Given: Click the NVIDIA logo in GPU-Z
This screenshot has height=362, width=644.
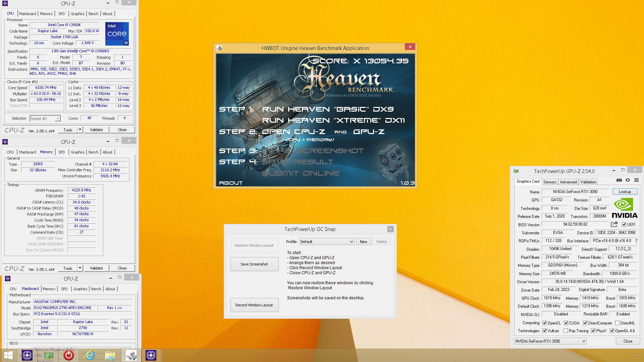Looking at the screenshot, I should pos(625,208).
